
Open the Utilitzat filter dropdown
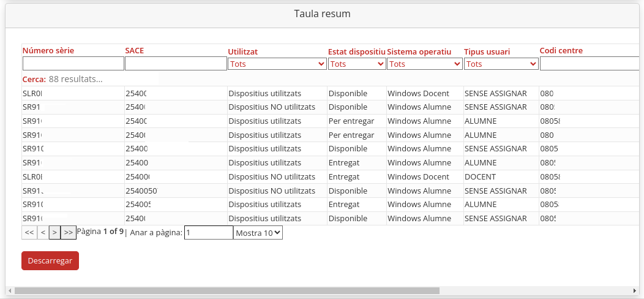click(x=277, y=64)
